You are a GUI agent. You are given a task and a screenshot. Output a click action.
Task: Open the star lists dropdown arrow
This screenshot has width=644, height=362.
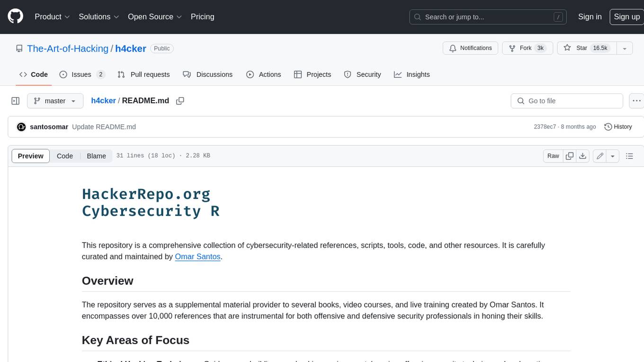point(625,48)
